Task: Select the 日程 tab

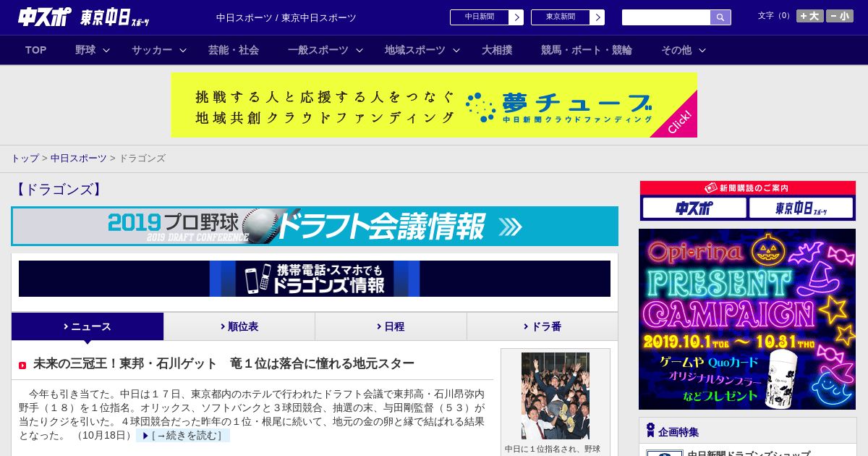Action: tap(391, 326)
